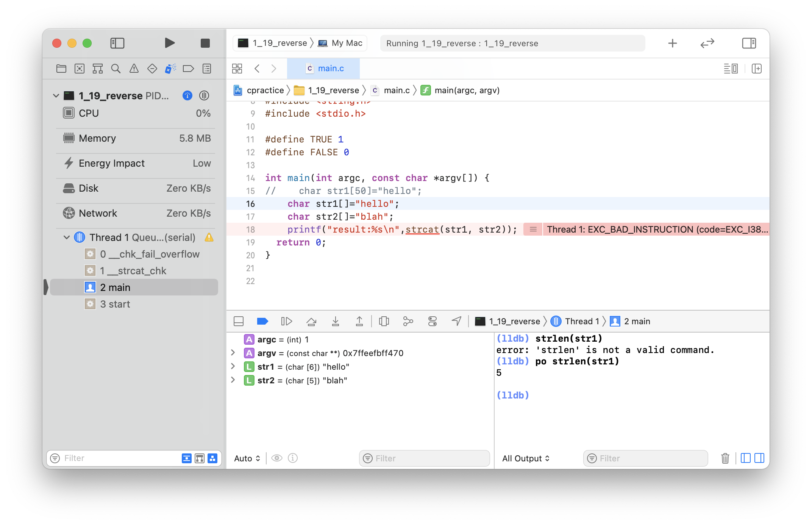The width and height of the screenshot is (812, 525).
Task: Click the variables view Filter field
Action: tap(424, 458)
